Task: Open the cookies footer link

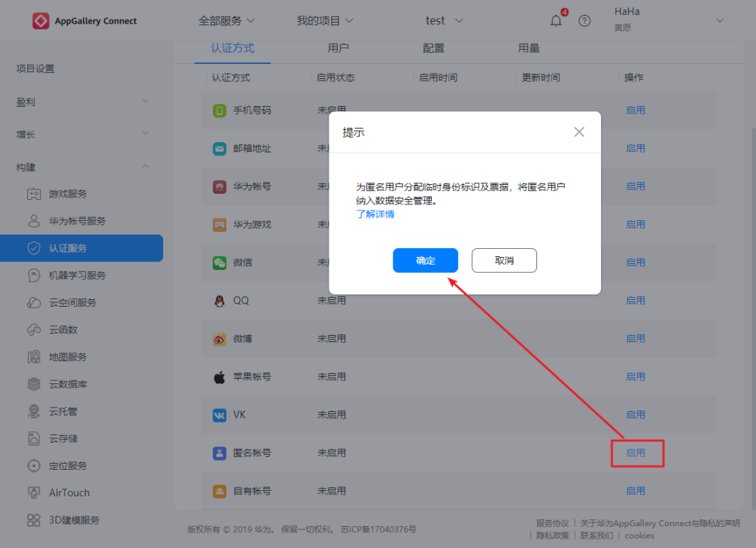Action: point(639,535)
